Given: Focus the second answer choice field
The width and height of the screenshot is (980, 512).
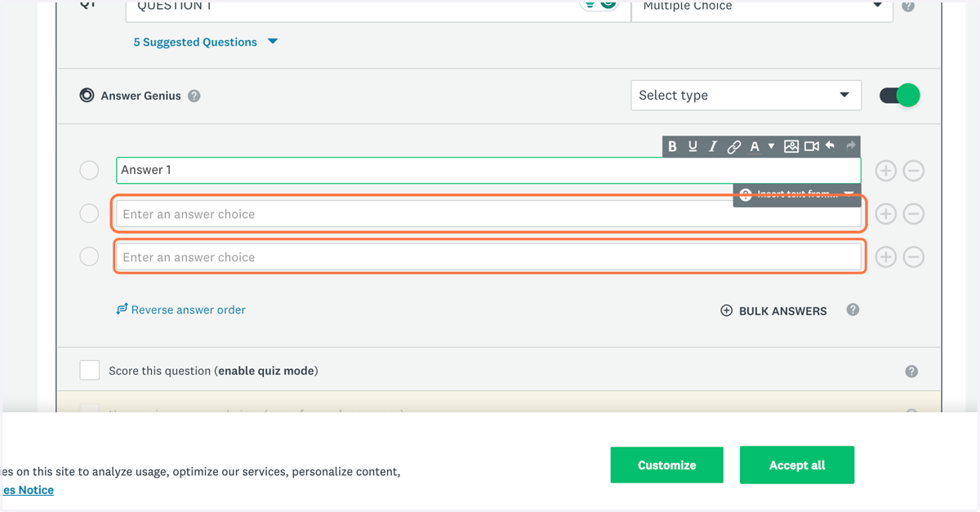Looking at the screenshot, I should 488,214.
